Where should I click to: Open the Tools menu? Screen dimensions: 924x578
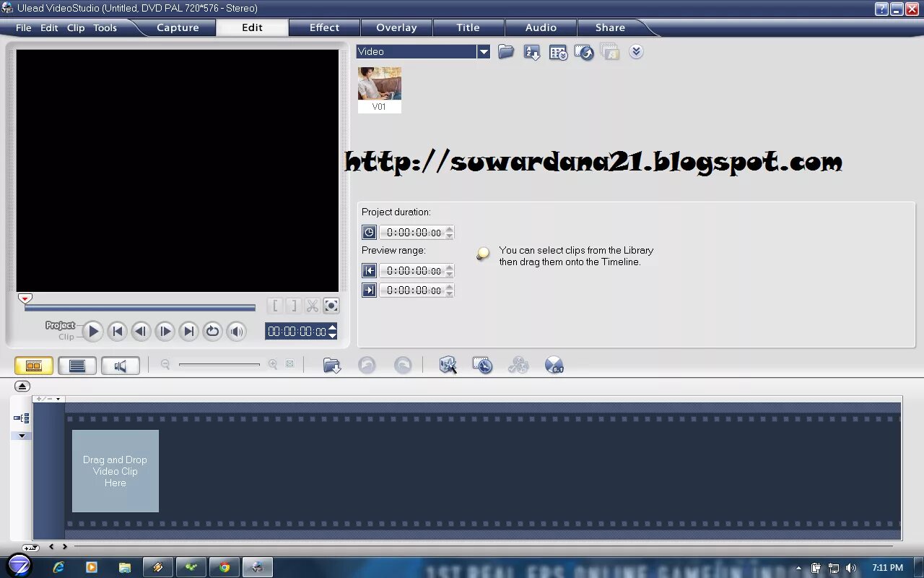(x=105, y=28)
